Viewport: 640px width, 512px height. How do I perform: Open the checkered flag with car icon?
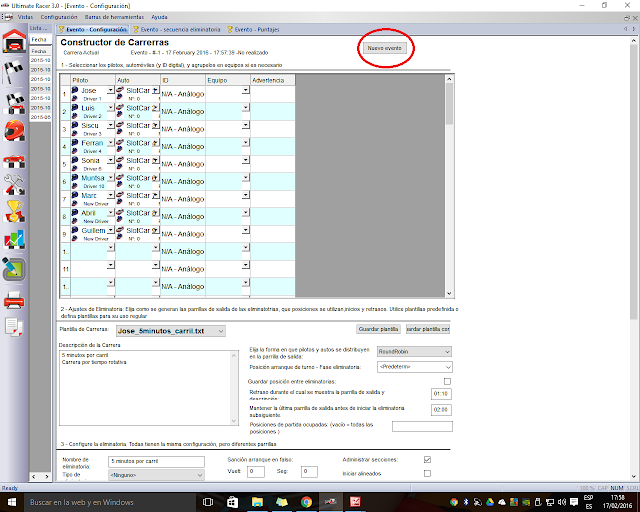[14, 104]
